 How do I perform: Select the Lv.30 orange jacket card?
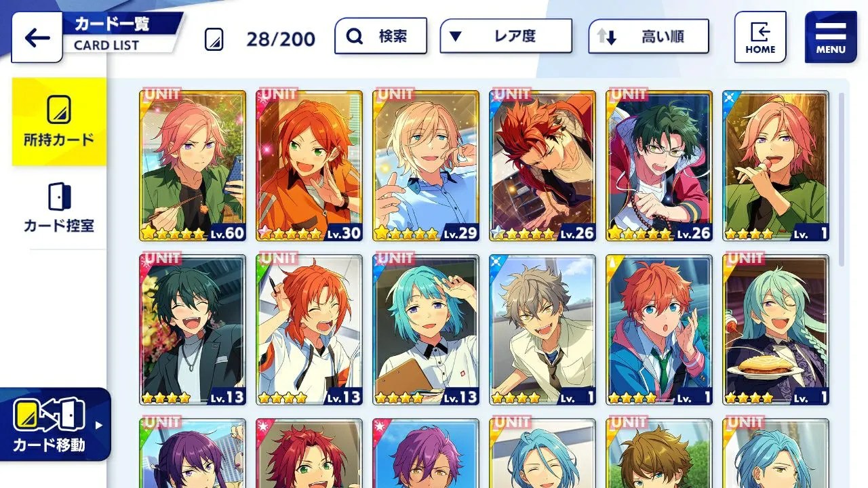[309, 166]
